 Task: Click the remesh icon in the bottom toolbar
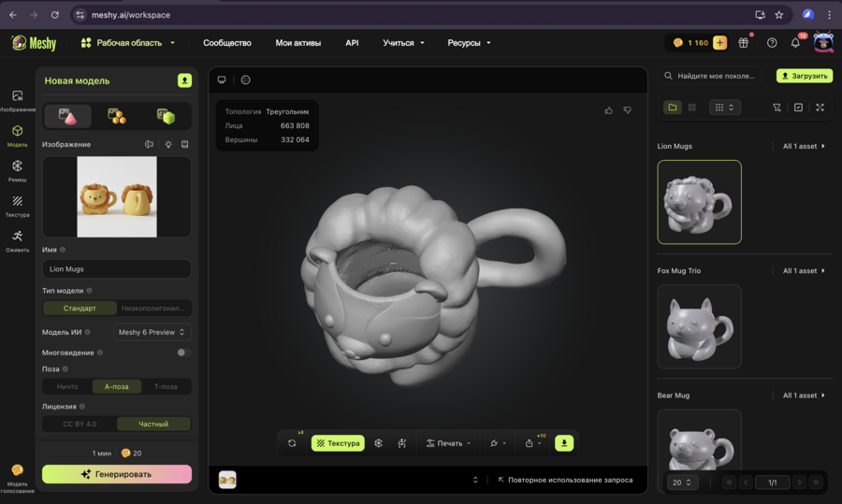(379, 443)
